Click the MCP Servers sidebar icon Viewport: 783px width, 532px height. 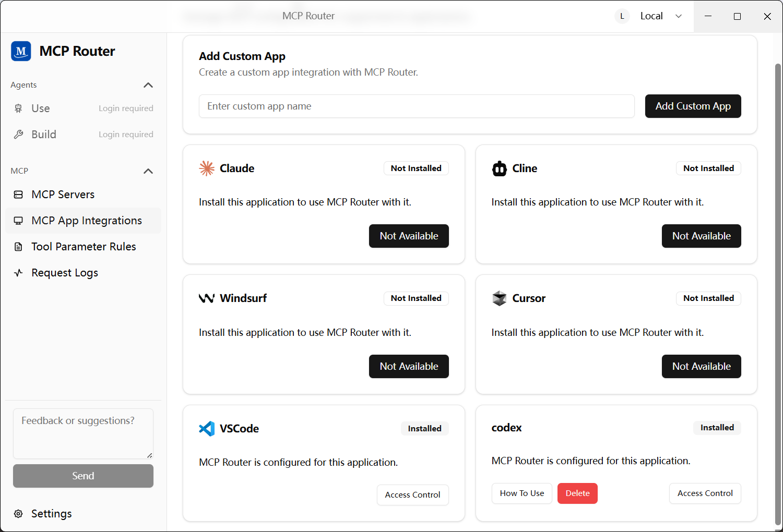click(x=18, y=195)
